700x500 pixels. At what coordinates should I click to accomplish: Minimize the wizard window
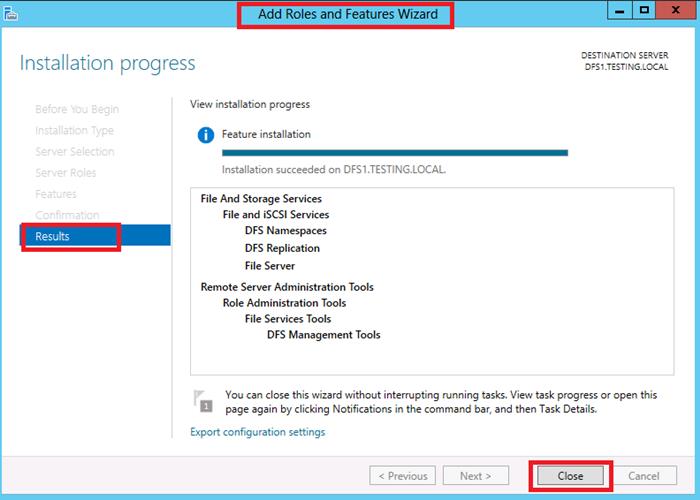click(620, 10)
